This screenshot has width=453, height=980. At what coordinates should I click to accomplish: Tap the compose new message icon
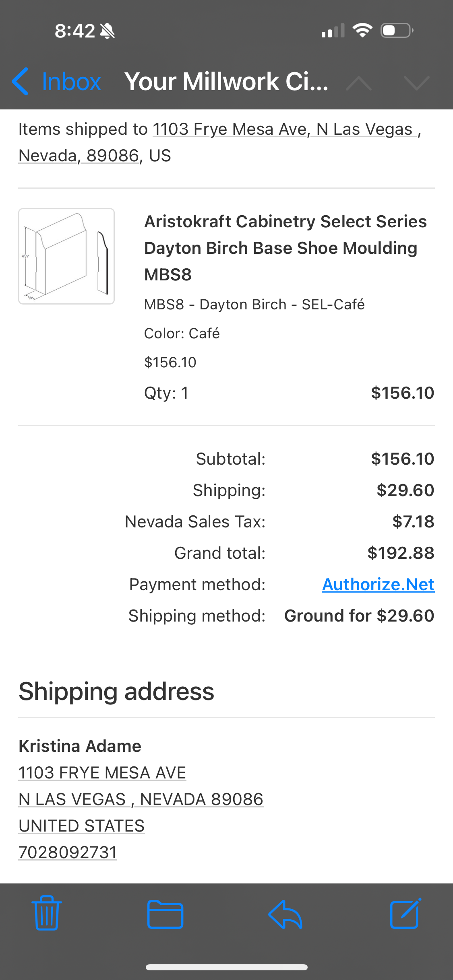[x=405, y=913]
